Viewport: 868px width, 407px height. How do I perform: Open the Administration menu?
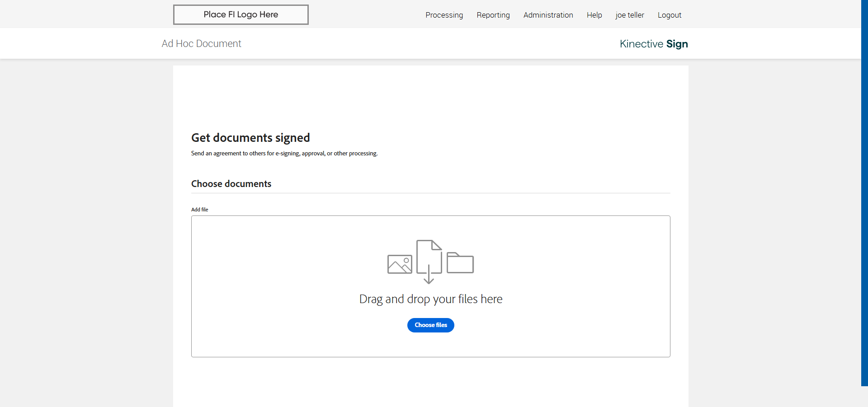pos(548,15)
